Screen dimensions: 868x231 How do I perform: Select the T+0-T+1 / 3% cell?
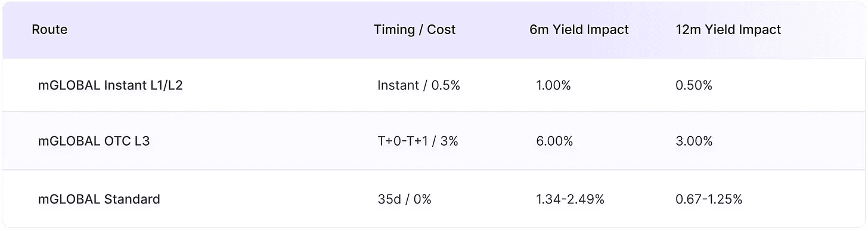click(418, 141)
